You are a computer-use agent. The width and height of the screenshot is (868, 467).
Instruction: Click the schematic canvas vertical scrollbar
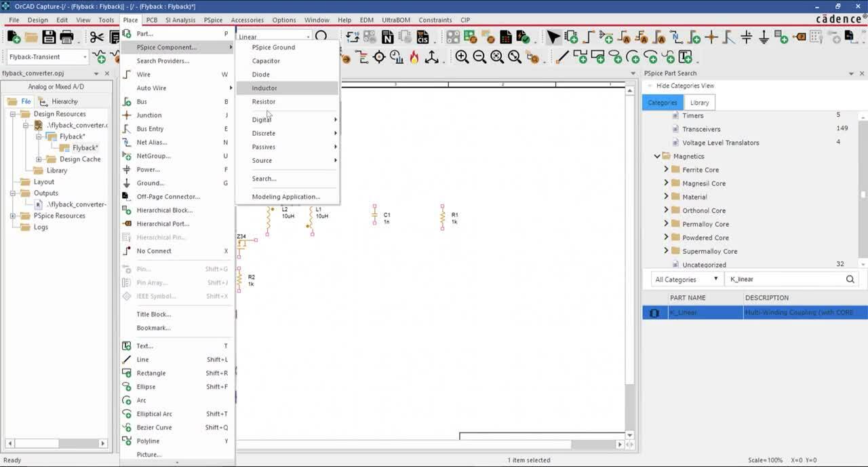[629, 262]
